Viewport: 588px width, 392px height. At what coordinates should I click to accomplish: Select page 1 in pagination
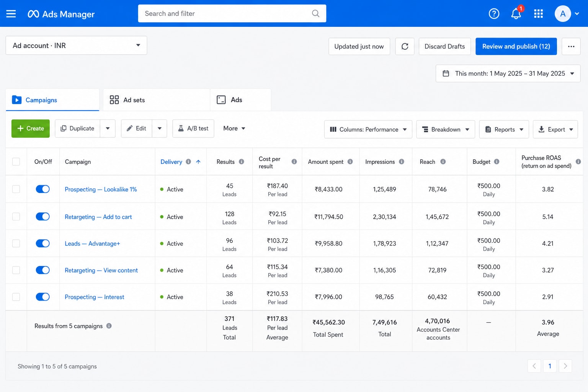(550, 366)
